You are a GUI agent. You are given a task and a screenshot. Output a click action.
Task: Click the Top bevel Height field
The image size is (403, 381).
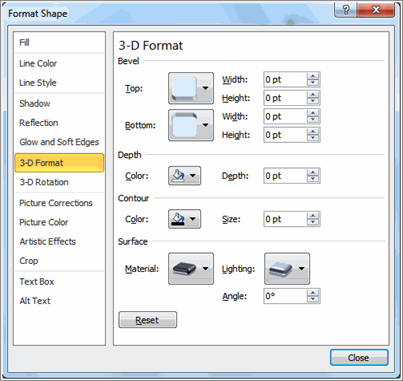pos(285,98)
